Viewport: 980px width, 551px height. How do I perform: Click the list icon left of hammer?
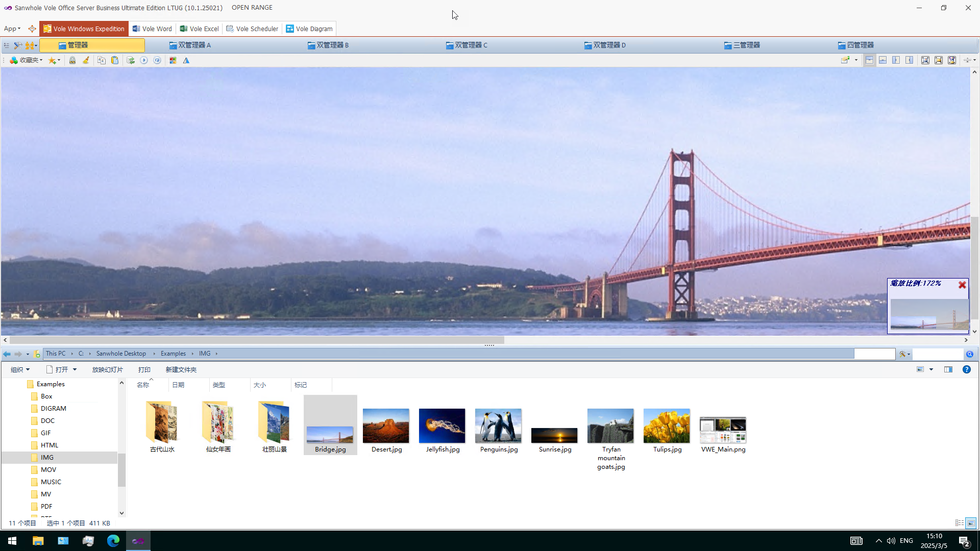click(6, 45)
